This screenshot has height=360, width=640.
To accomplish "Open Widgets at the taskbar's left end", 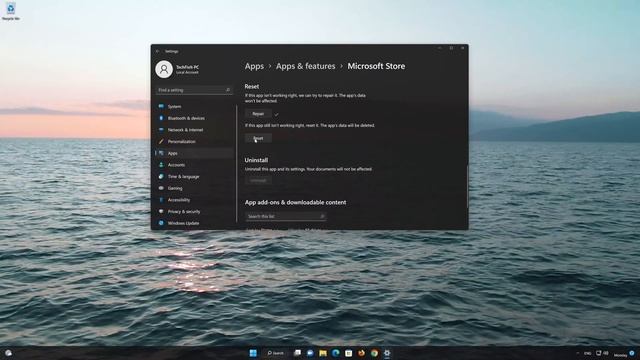I will tap(8, 353).
